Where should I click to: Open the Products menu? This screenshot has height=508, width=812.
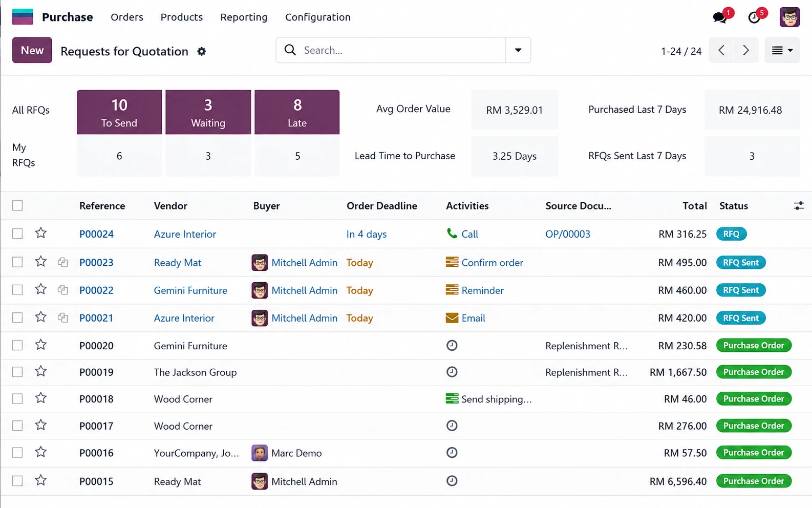(x=182, y=17)
